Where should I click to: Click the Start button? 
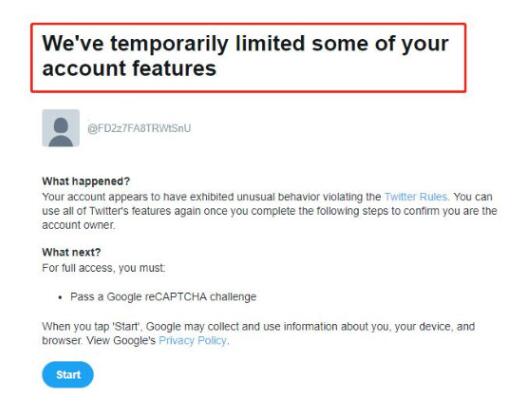[x=68, y=374]
